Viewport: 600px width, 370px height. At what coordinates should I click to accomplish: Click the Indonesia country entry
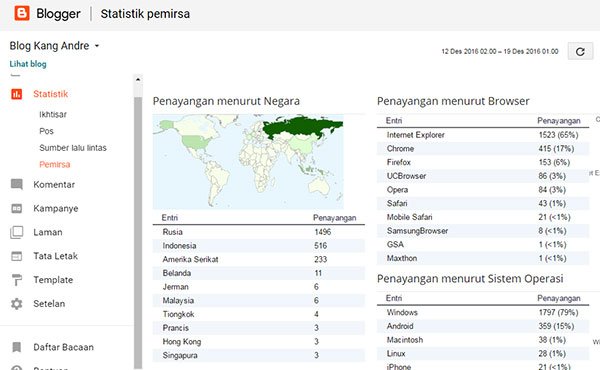click(x=179, y=246)
